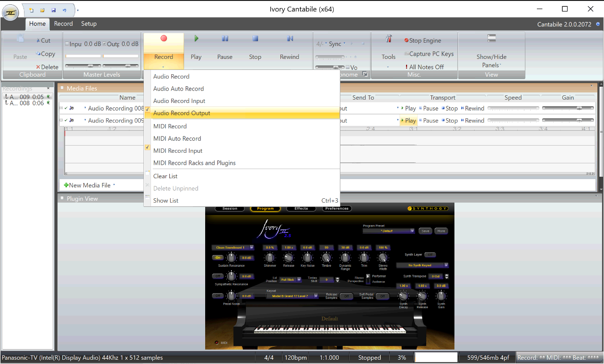Click Save disk icon in quick access toolbar
Screen dimensions: 604x364
53,10
